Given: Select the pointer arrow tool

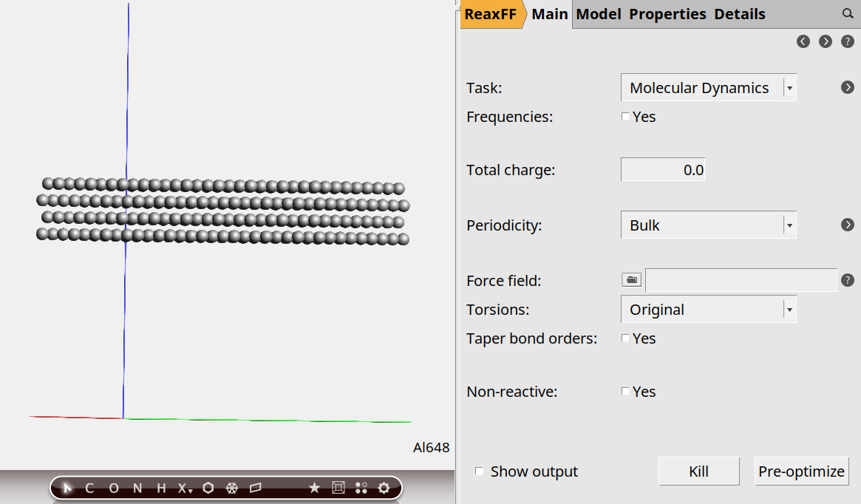Looking at the screenshot, I should tap(68, 488).
